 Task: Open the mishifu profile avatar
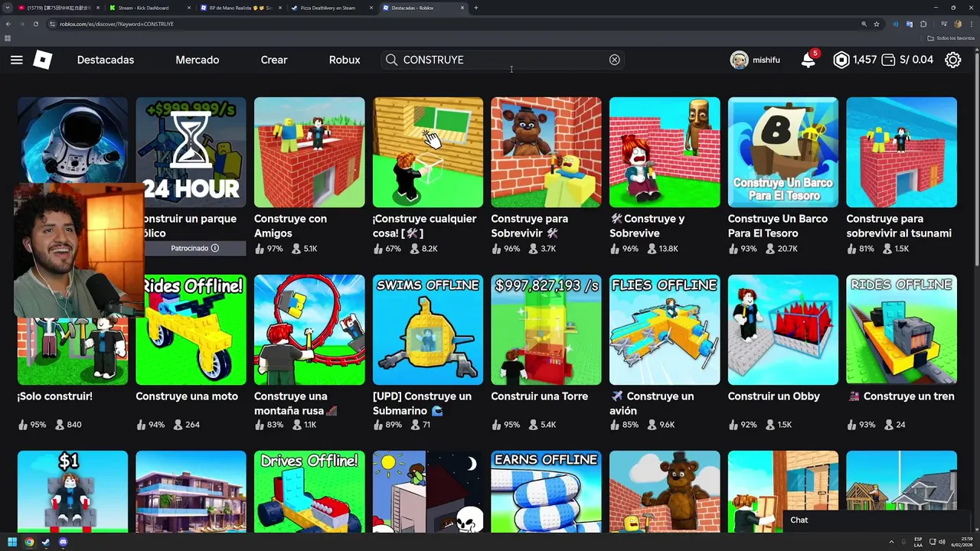pyautogui.click(x=739, y=60)
